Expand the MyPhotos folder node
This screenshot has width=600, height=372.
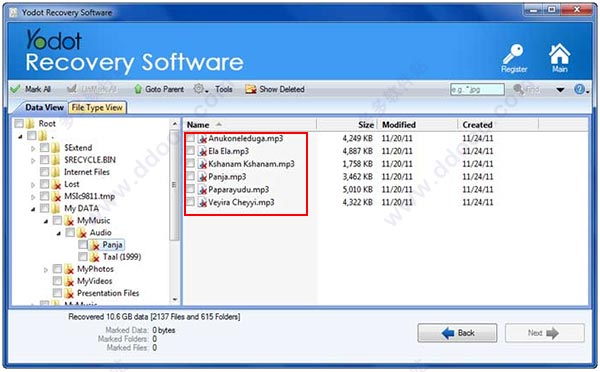click(46, 270)
